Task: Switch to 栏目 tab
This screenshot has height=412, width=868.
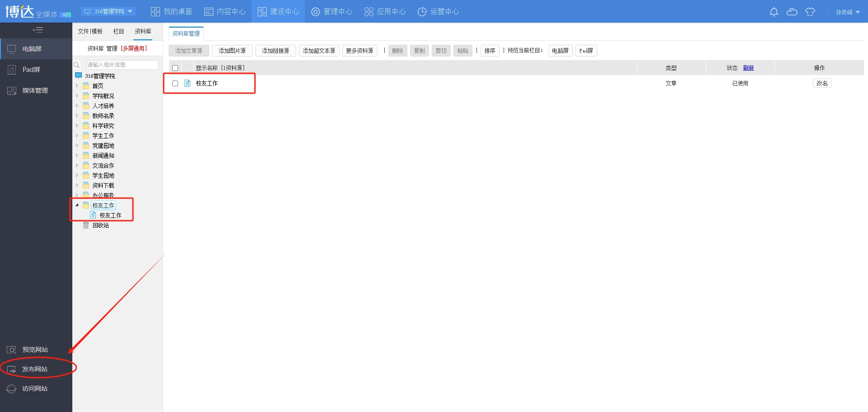Action: (118, 31)
